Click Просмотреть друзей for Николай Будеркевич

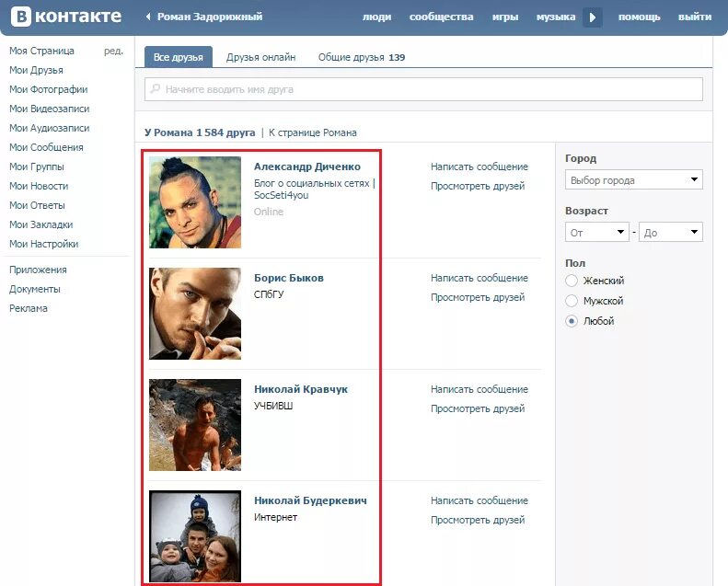pyautogui.click(x=478, y=520)
